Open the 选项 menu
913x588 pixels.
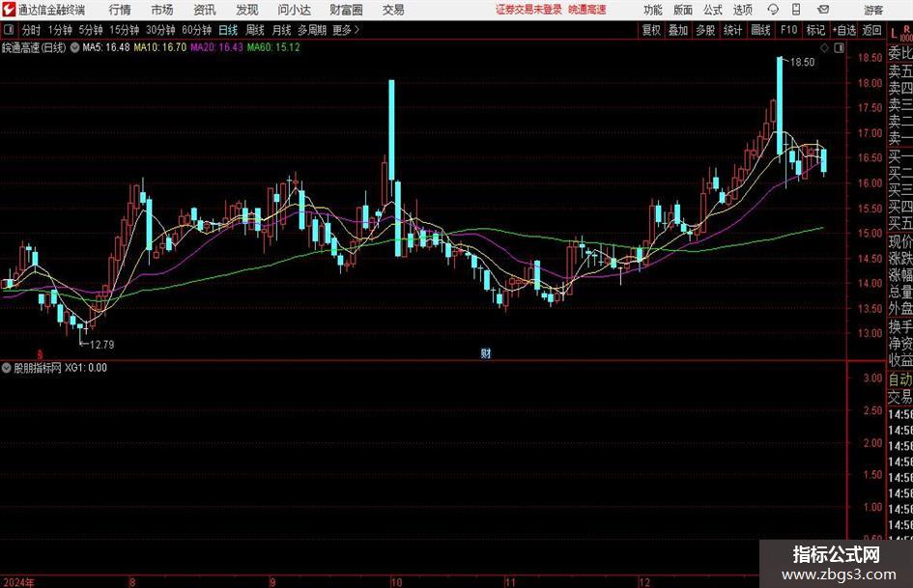pyautogui.click(x=742, y=10)
